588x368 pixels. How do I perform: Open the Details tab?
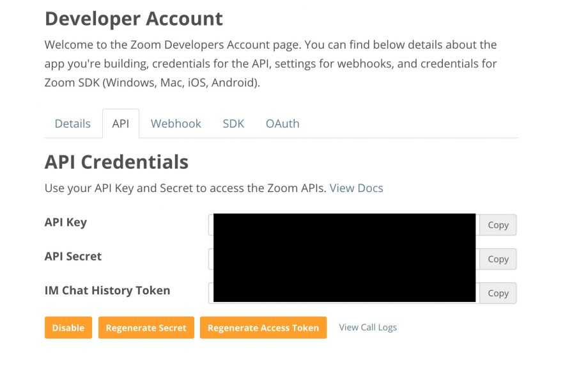click(x=73, y=124)
